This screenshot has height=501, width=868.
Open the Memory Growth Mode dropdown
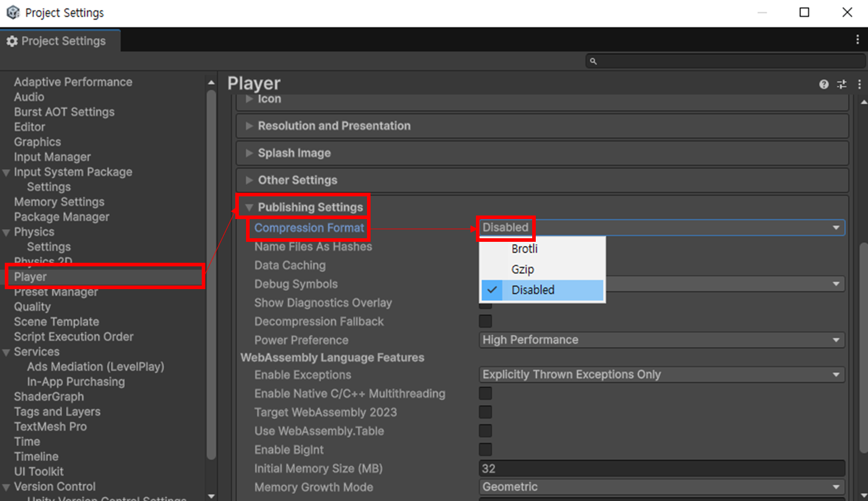(x=662, y=487)
